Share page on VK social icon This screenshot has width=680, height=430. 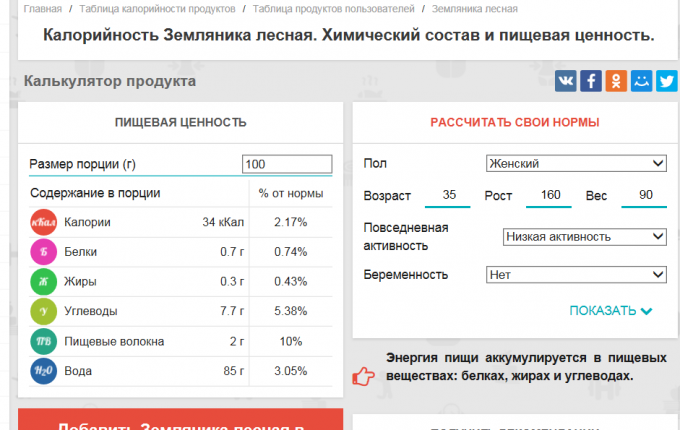coord(566,81)
